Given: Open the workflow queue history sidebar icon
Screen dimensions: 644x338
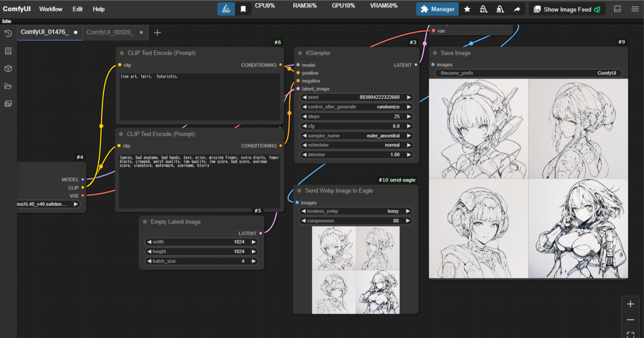Looking at the screenshot, I should [x=8, y=33].
